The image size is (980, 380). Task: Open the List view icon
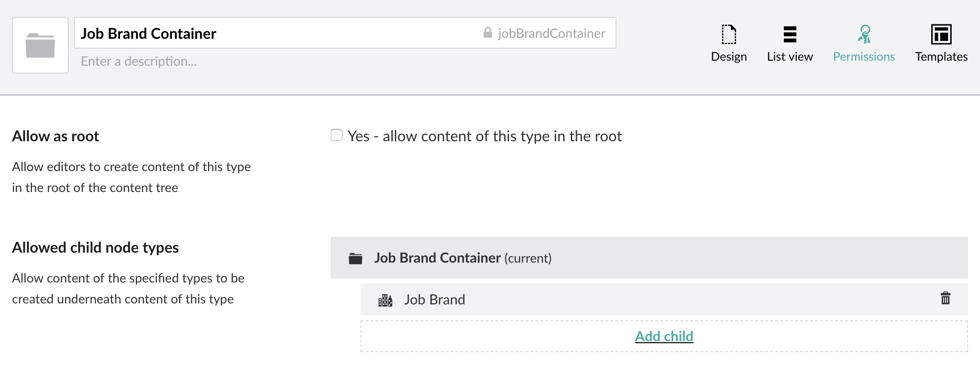790,34
